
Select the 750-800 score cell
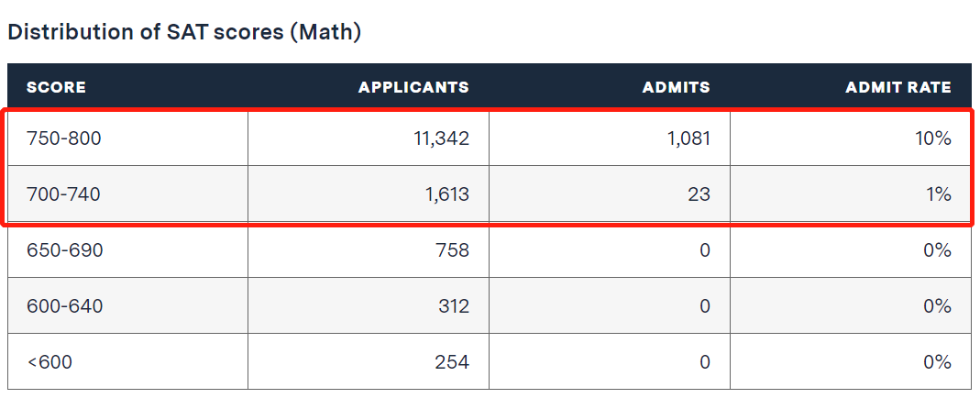pyautogui.click(x=64, y=139)
